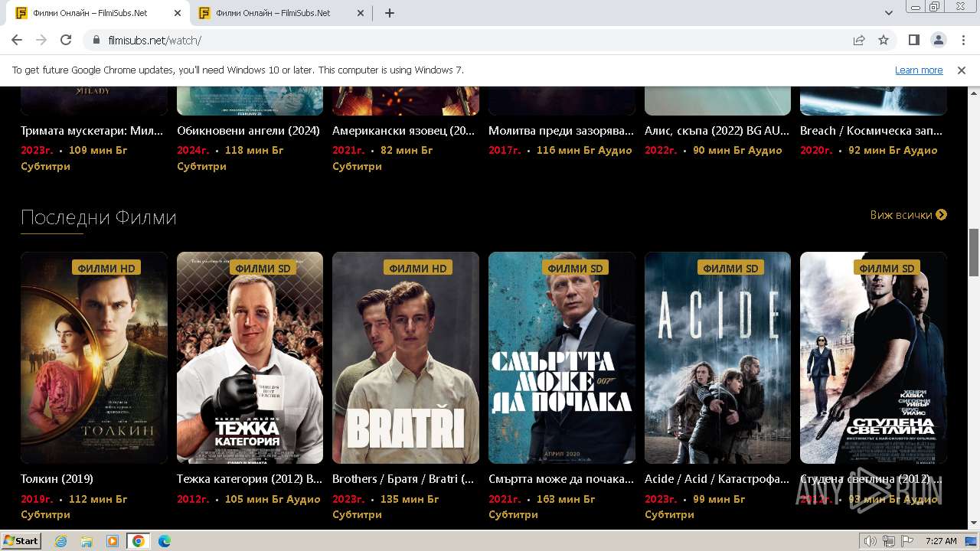Image resolution: width=980 pixels, height=551 pixels.
Task: Open the Learn more link
Action: (x=919, y=70)
